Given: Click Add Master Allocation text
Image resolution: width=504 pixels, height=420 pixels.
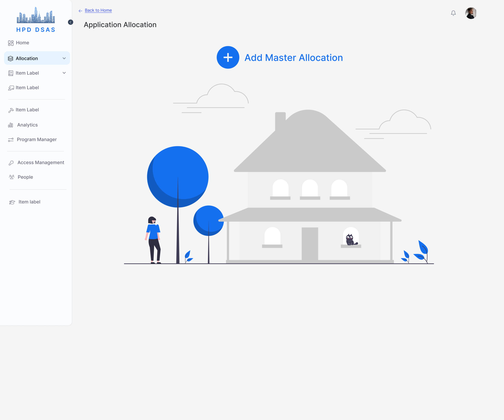Looking at the screenshot, I should (293, 58).
